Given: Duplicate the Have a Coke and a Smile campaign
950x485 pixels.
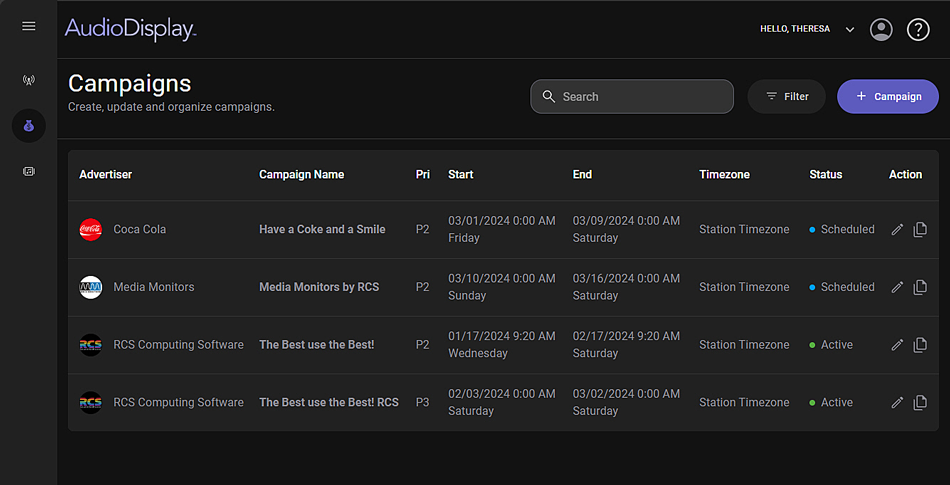Looking at the screenshot, I should coord(920,229).
